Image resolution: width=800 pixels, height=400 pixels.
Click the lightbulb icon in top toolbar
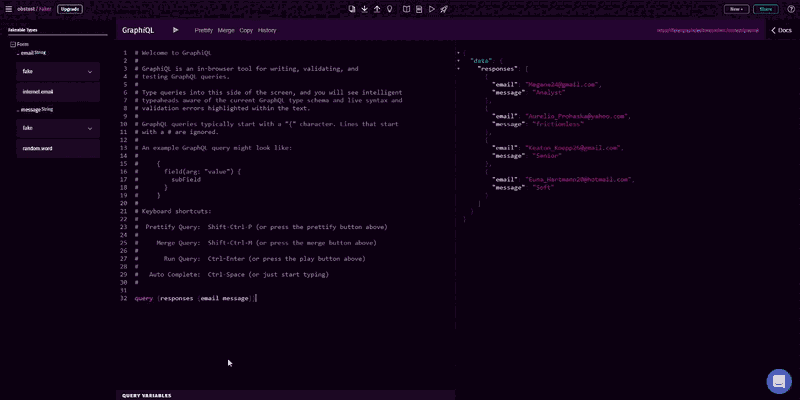[390, 9]
